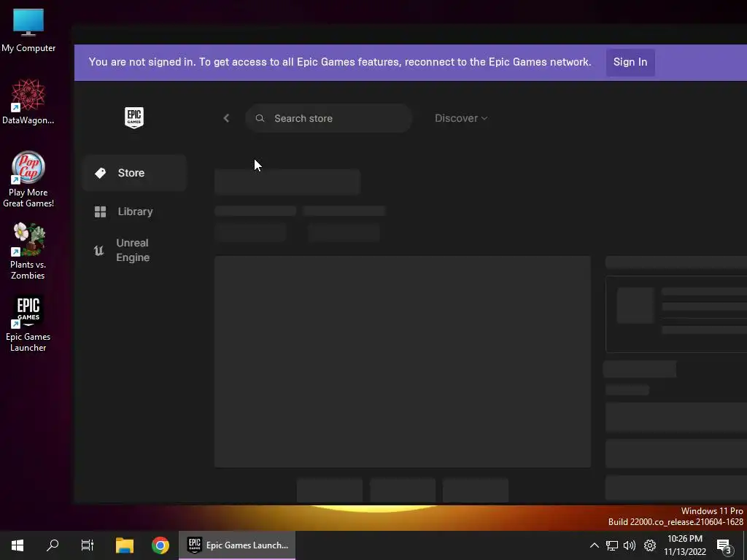Open the Unreal Engine section
The image size is (747, 560).
coord(134,250)
